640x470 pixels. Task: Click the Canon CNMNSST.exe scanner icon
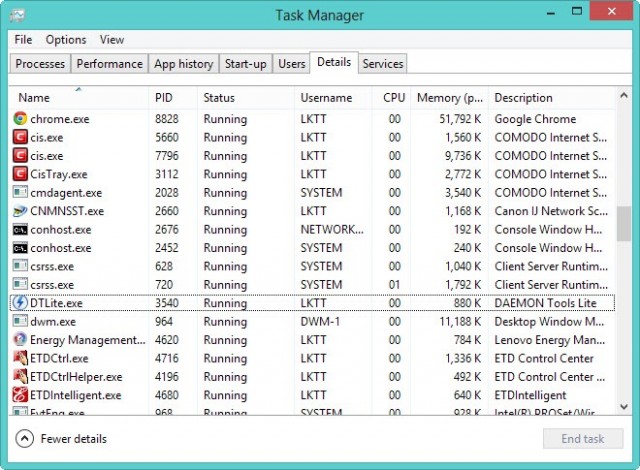(20, 211)
